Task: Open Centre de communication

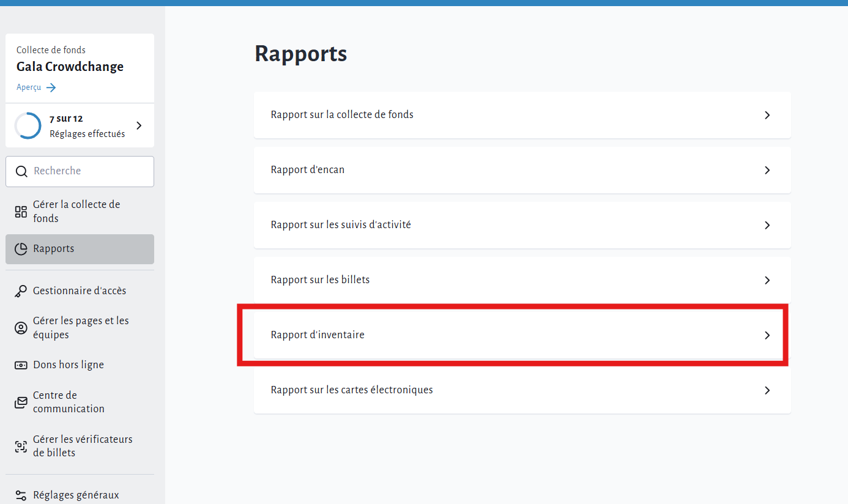Action: 80,402
